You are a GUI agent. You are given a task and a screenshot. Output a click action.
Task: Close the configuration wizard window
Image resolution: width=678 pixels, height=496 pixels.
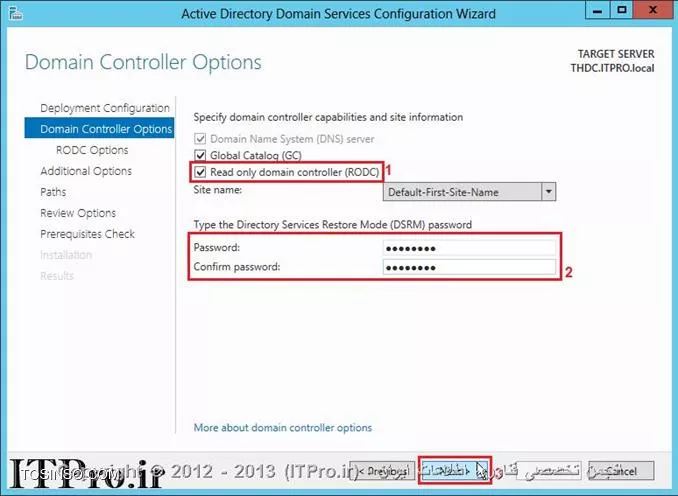coord(653,10)
